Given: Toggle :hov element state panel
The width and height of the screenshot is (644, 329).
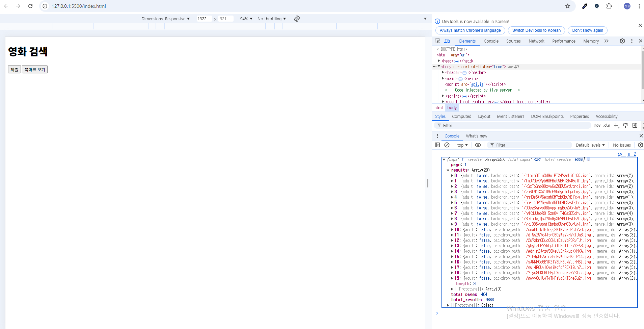Looking at the screenshot, I should [597, 125].
